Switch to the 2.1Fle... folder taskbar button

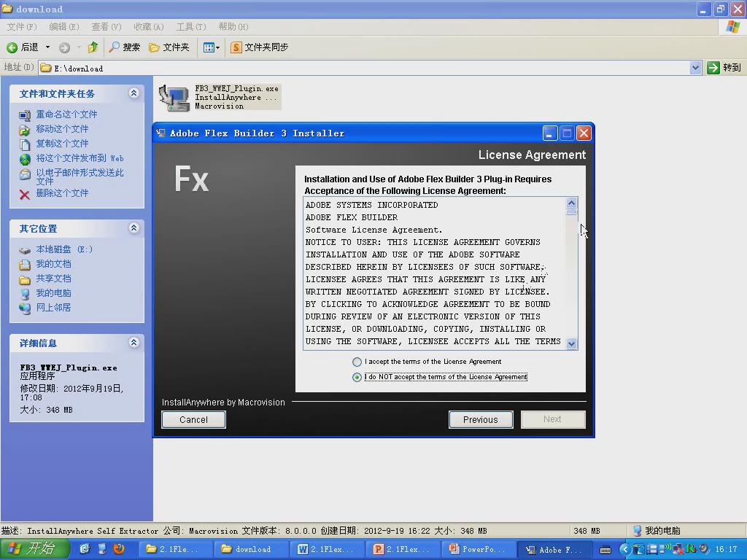[x=174, y=550]
